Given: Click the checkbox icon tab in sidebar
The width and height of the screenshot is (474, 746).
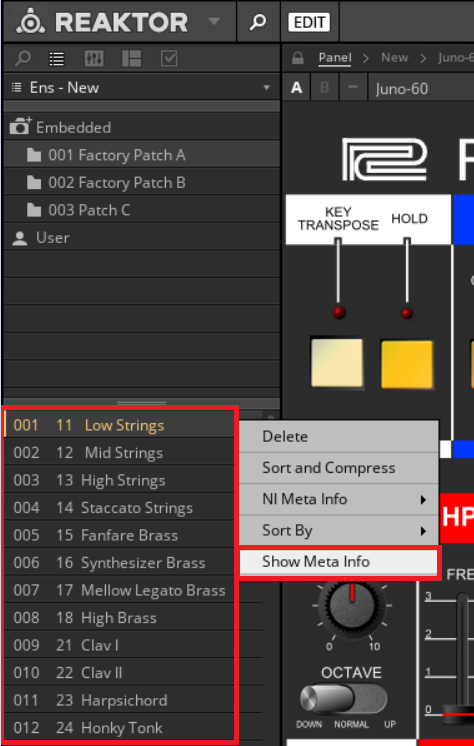Looking at the screenshot, I should 169,59.
